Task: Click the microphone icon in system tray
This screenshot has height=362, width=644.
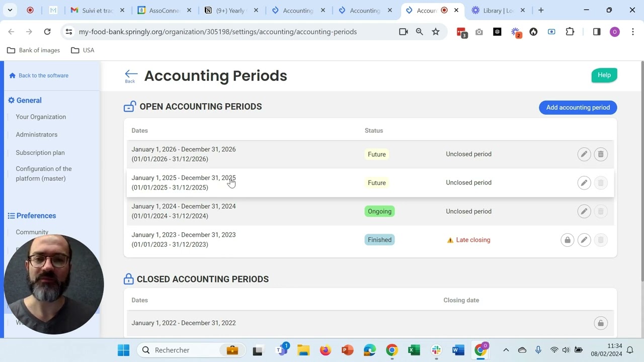Action: click(538, 350)
